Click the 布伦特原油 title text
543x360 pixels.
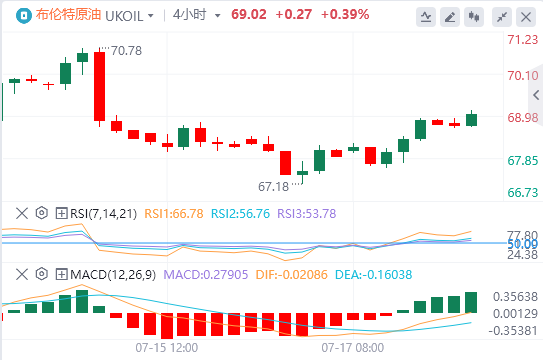click(x=68, y=15)
